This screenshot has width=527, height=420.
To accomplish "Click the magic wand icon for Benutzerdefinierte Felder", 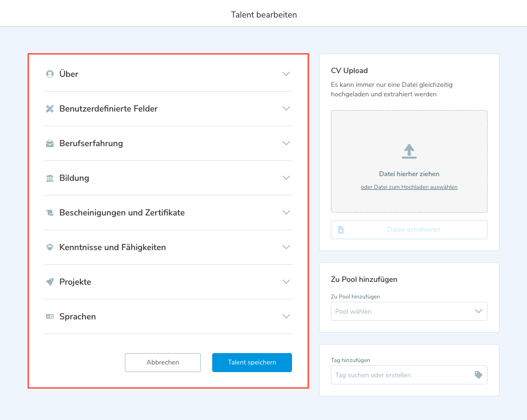I will [49, 109].
